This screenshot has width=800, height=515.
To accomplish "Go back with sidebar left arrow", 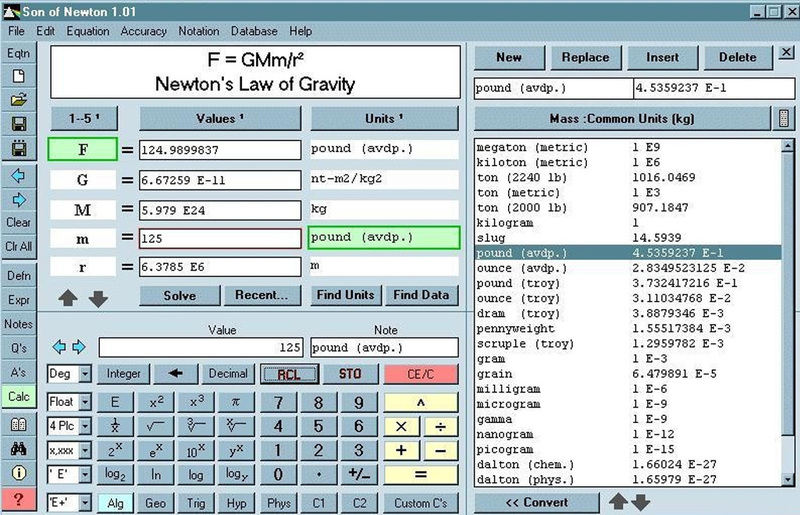I will tap(18, 176).
